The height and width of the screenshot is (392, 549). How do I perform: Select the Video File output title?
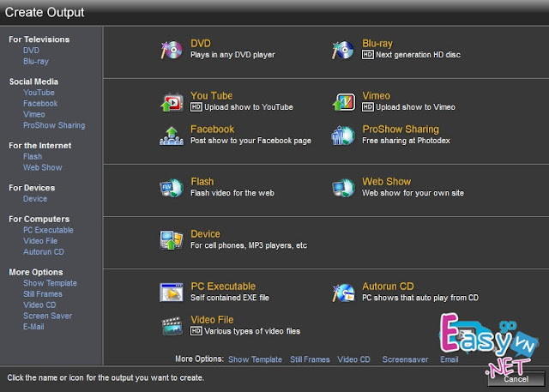[212, 320]
